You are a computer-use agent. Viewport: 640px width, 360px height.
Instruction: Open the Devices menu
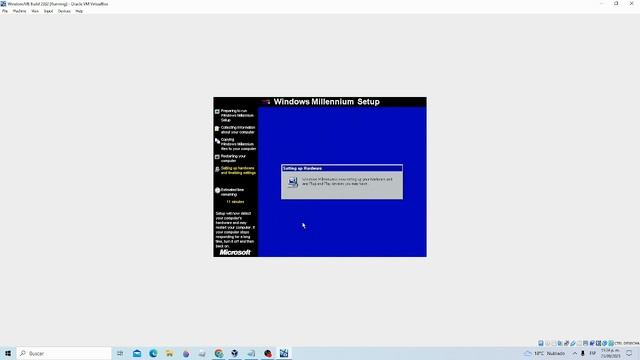(x=64, y=11)
